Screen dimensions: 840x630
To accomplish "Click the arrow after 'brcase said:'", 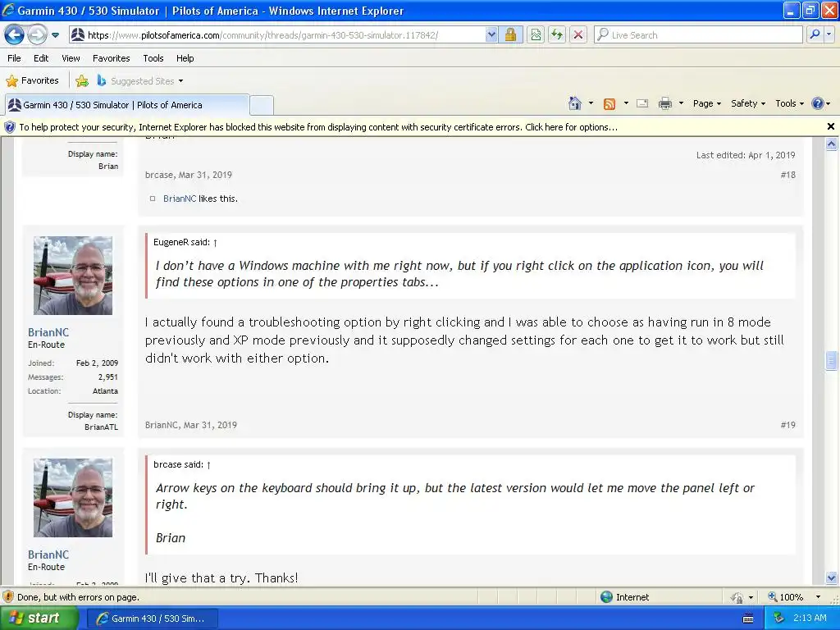I will coord(209,465).
